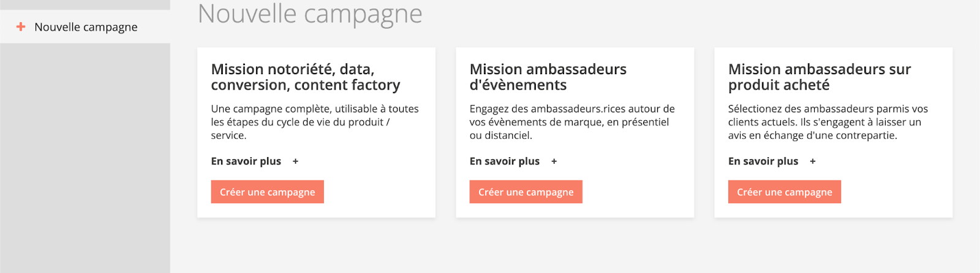The height and width of the screenshot is (273, 980).
Task: Click the description starting "Engagez des ambassadeurs.rices"
Action: 572,122
